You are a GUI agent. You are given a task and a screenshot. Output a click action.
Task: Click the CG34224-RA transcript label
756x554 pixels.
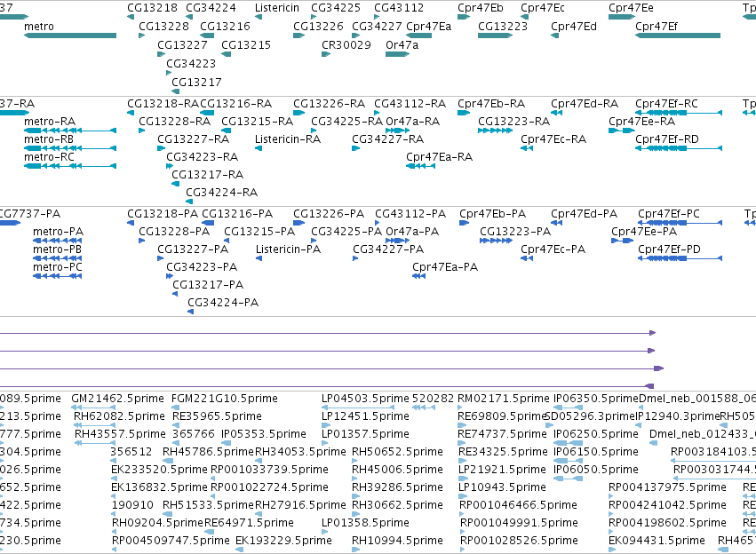(x=222, y=193)
